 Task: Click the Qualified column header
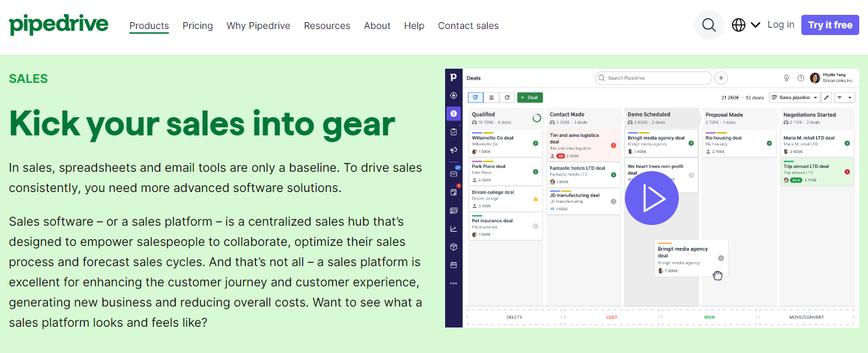[505, 118]
